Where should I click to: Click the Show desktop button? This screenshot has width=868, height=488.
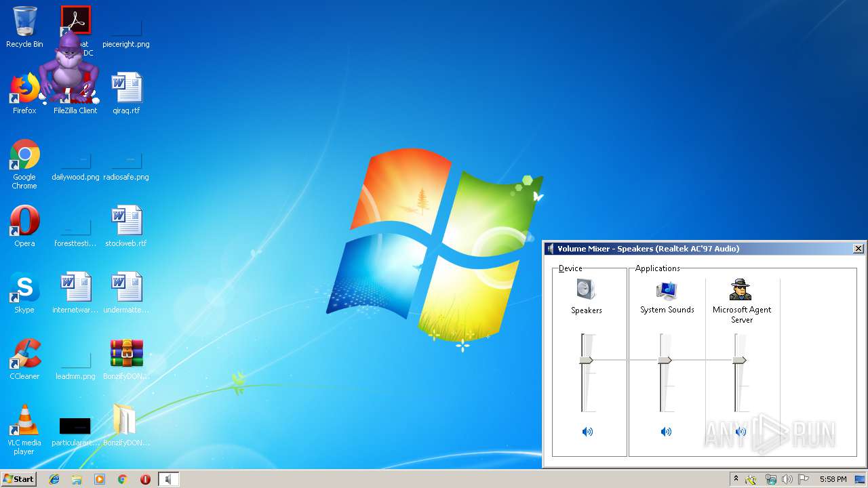click(861, 479)
